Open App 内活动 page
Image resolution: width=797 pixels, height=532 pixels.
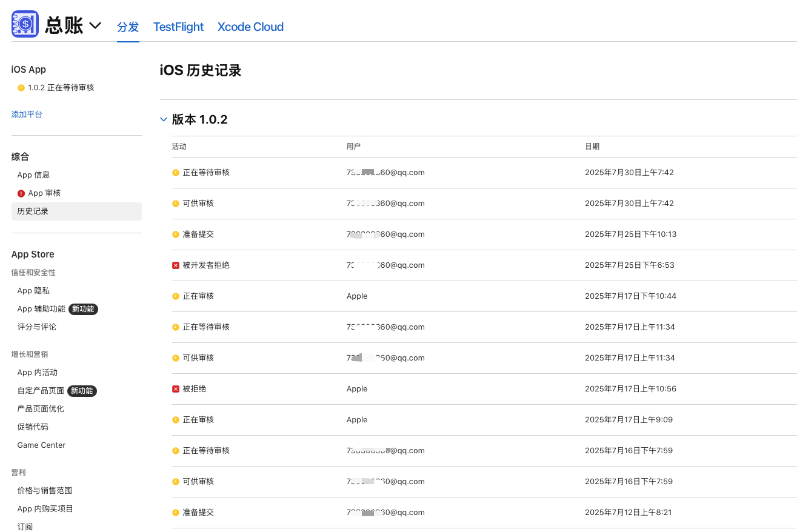pos(38,372)
